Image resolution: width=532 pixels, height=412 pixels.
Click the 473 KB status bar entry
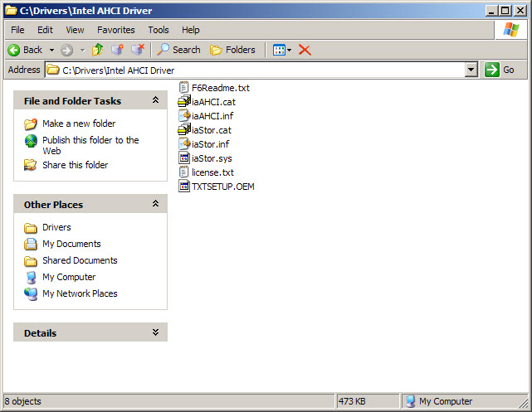pos(352,401)
